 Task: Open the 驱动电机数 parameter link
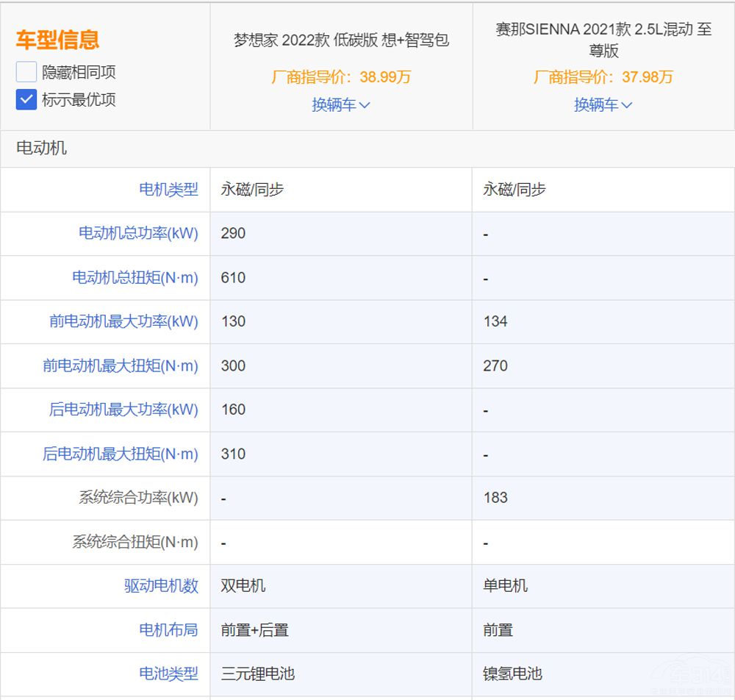pyautogui.click(x=161, y=586)
